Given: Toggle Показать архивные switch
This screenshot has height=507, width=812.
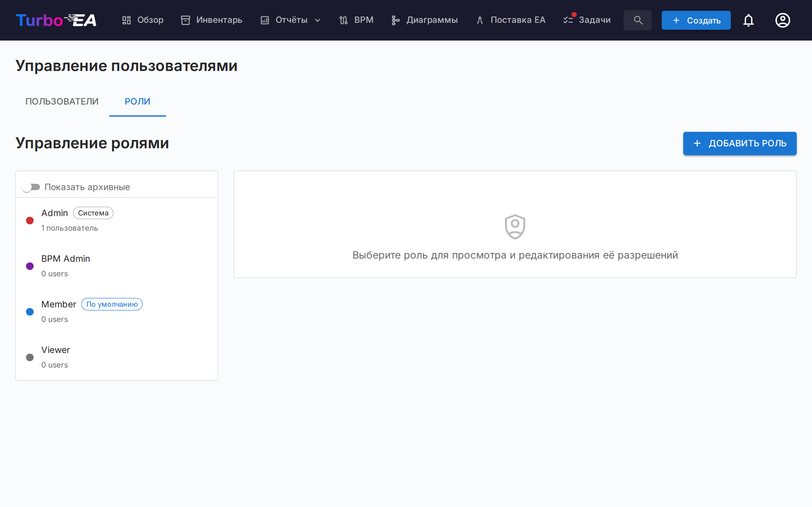Looking at the screenshot, I should (31, 187).
